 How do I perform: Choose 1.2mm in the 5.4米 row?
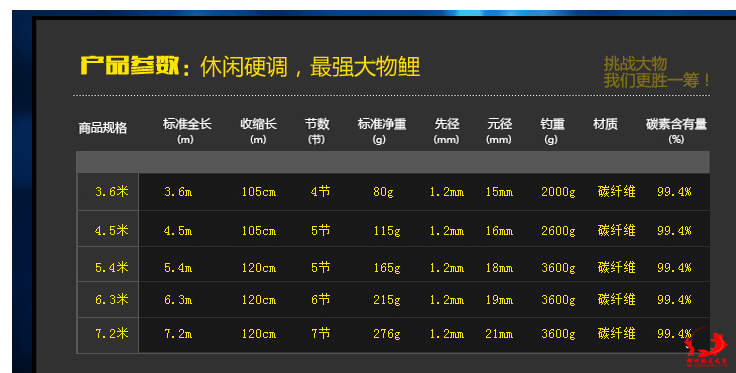[447, 268]
